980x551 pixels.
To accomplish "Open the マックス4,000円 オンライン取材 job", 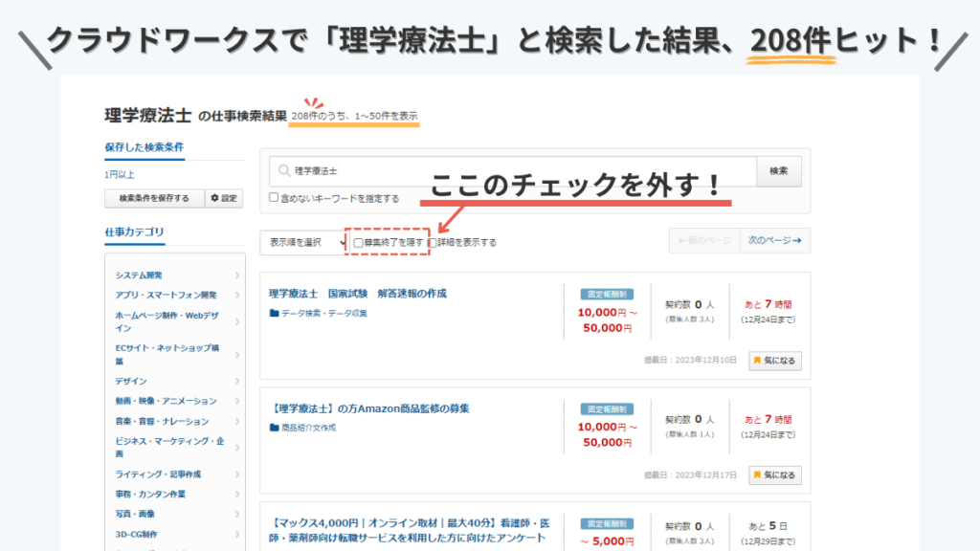I will click(410, 530).
